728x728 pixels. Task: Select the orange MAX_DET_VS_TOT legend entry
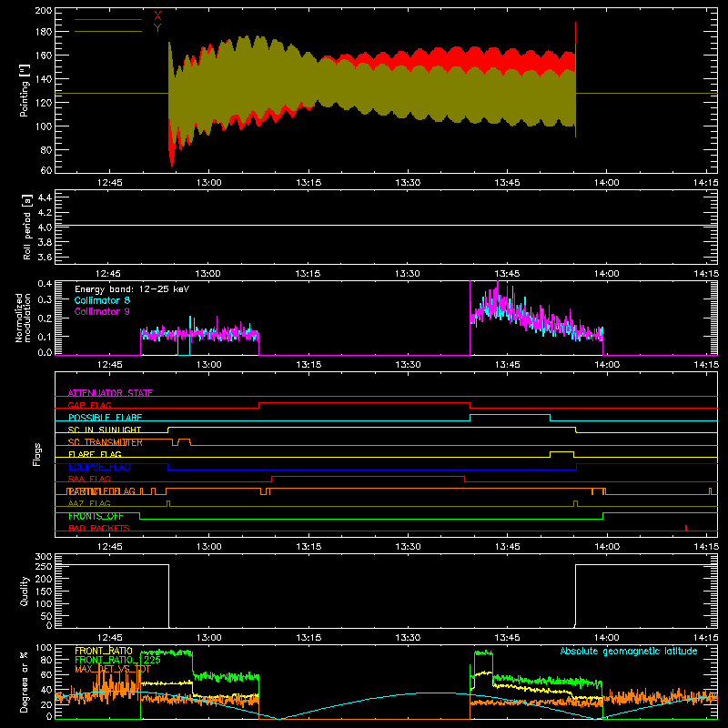113,669
